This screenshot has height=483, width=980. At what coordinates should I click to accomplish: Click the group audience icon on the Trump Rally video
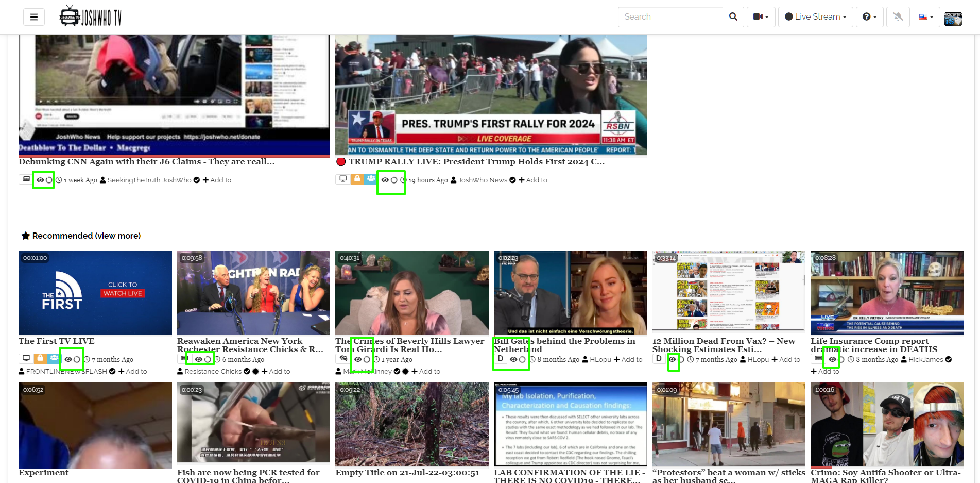(x=371, y=179)
